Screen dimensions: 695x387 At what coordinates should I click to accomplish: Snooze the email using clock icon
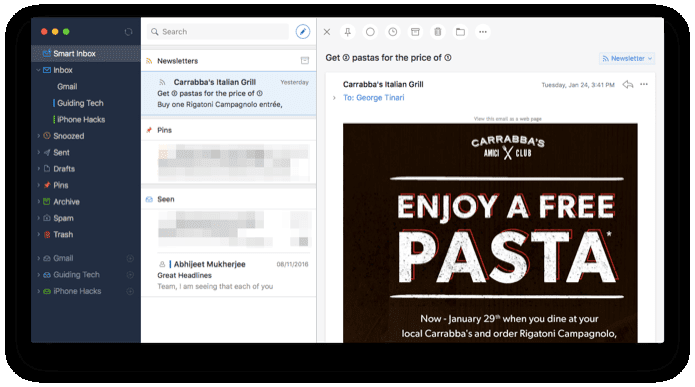click(393, 32)
